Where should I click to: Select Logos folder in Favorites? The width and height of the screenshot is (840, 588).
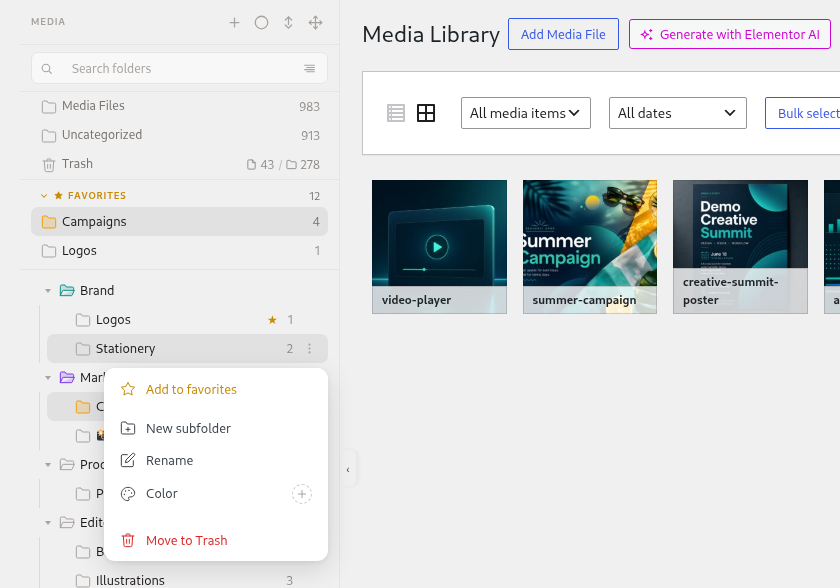[x=179, y=251]
